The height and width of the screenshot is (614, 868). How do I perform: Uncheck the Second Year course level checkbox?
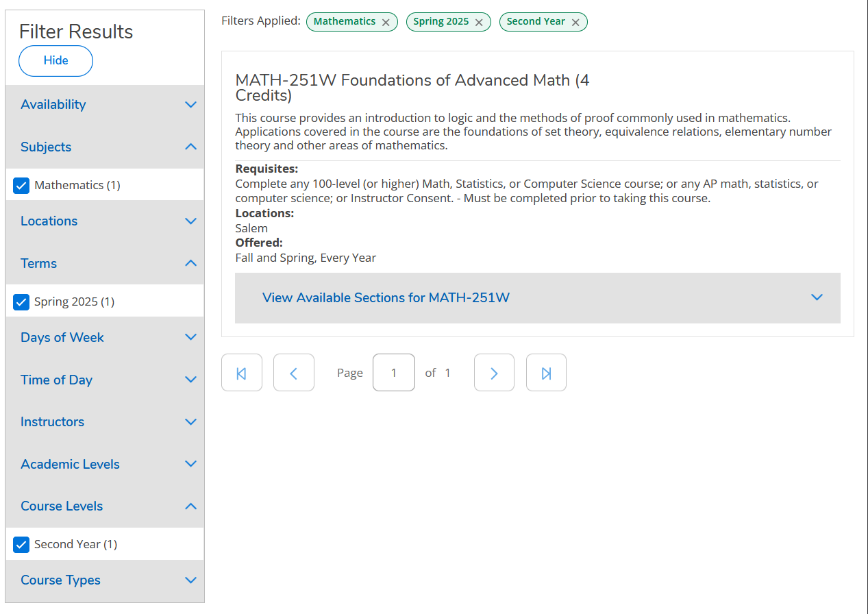pos(22,545)
